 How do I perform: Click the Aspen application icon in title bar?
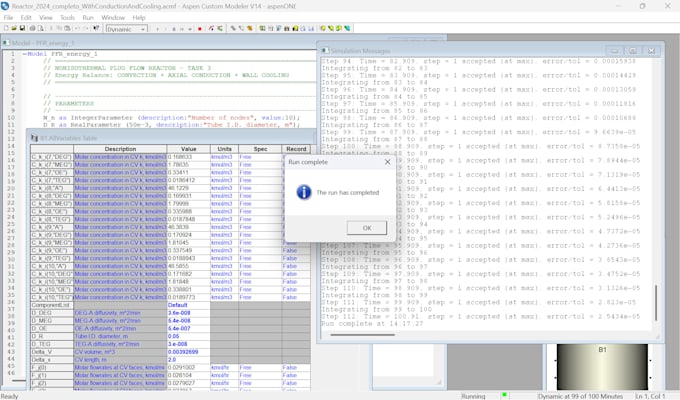pyautogui.click(x=5, y=6)
